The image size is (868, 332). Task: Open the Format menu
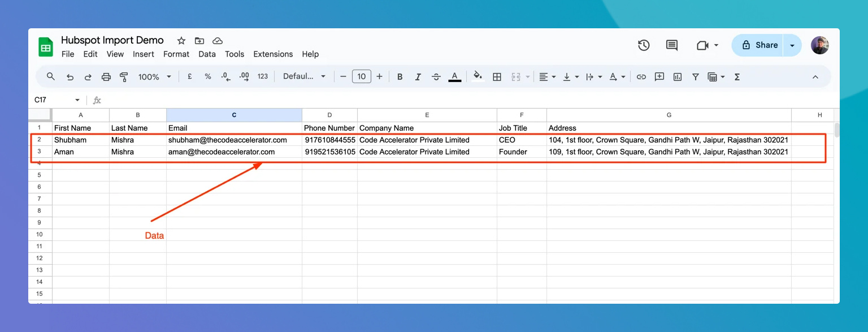pyautogui.click(x=176, y=54)
